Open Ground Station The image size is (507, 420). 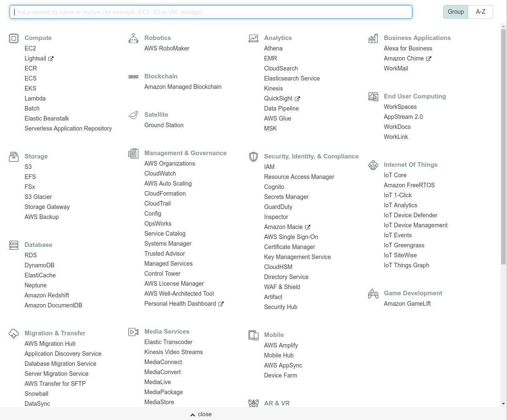point(164,125)
